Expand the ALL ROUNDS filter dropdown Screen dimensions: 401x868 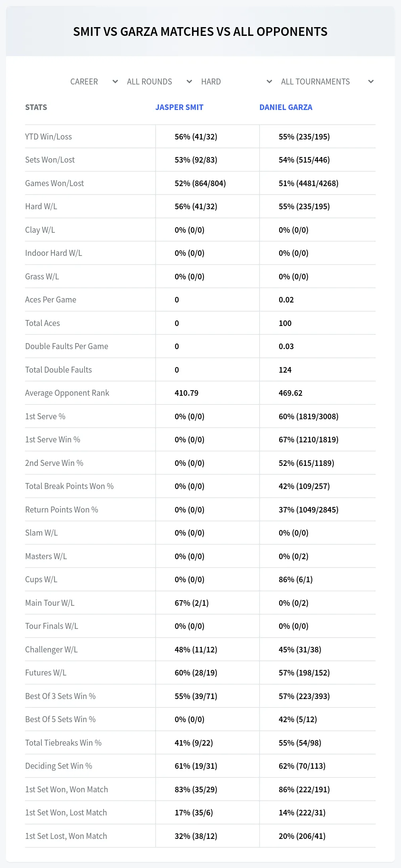coord(159,82)
